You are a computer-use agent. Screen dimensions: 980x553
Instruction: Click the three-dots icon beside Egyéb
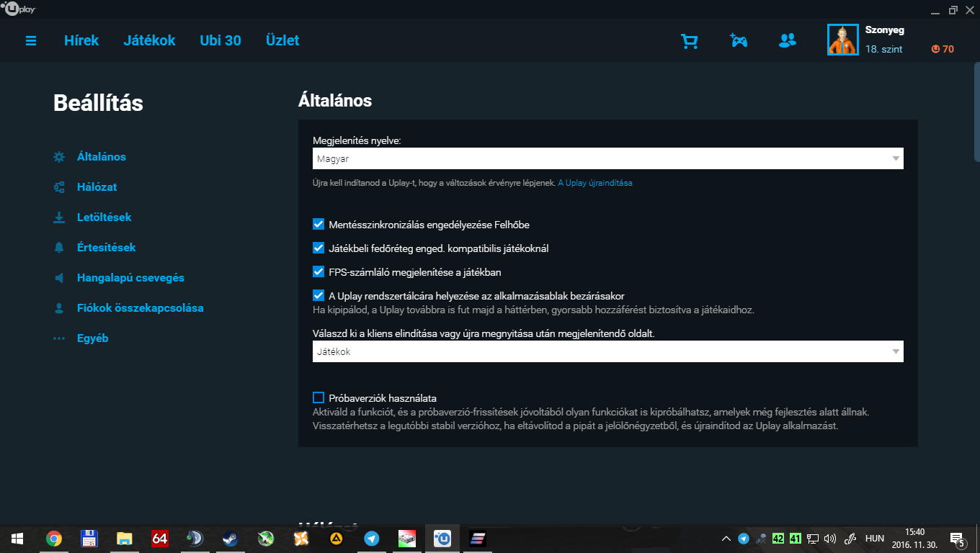[59, 338]
